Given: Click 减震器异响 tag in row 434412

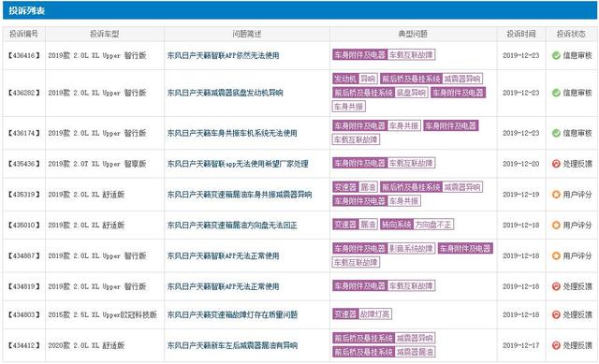Looking at the screenshot, I should click(x=415, y=338).
